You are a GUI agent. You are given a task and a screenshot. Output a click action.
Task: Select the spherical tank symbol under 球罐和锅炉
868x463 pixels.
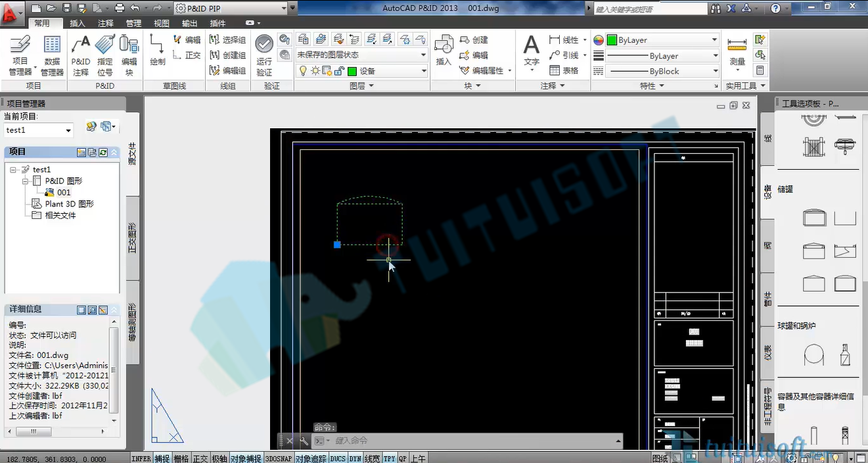(814, 355)
